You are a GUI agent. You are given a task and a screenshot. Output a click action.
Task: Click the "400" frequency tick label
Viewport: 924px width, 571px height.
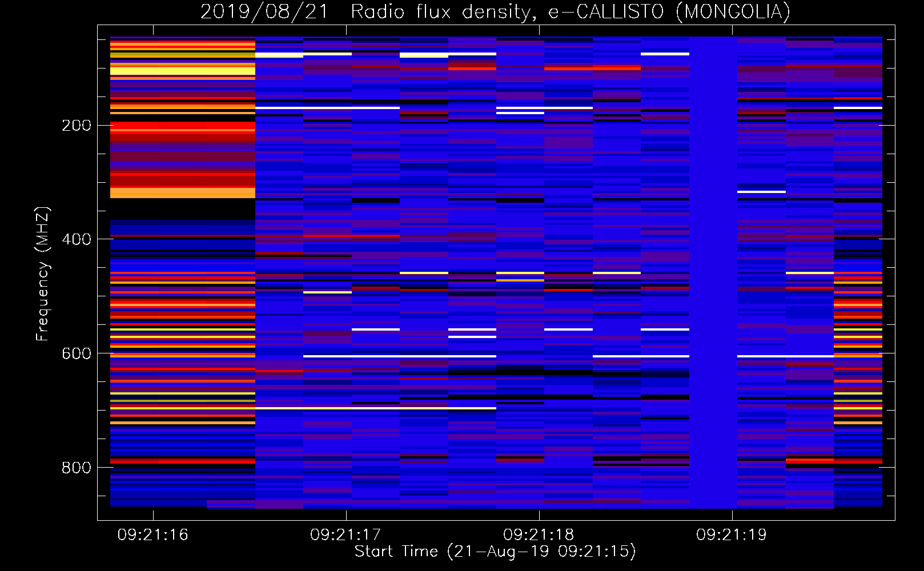tap(77, 239)
